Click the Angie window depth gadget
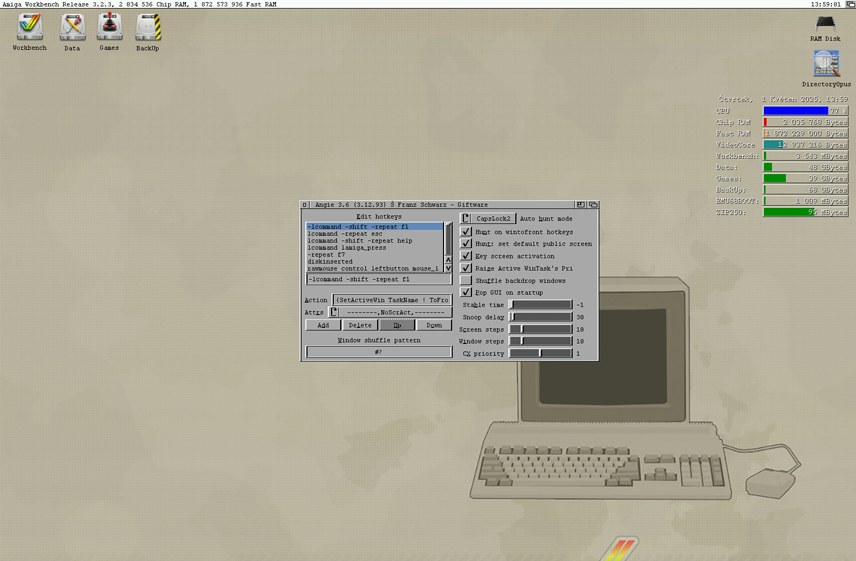The image size is (856, 561). (593, 204)
